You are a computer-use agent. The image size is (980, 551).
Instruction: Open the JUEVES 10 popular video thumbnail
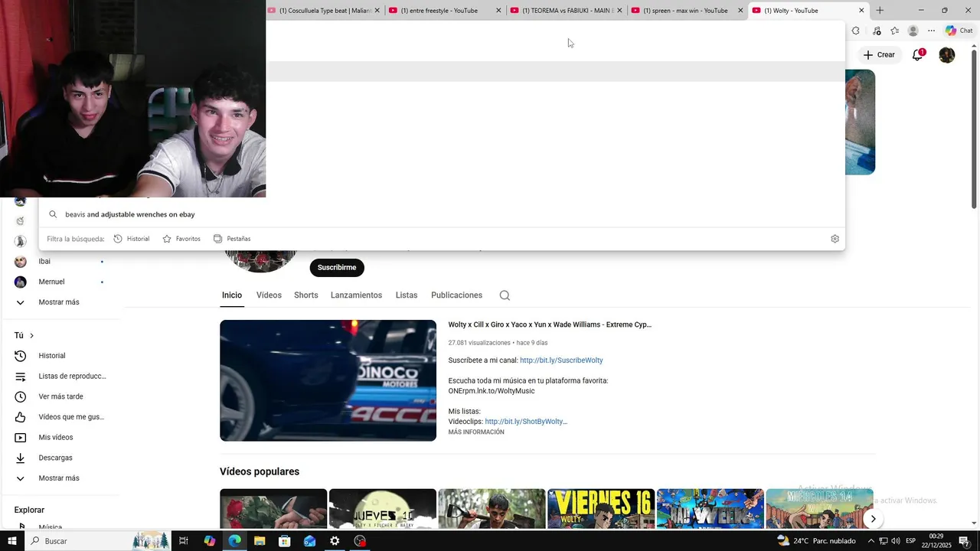click(382, 509)
